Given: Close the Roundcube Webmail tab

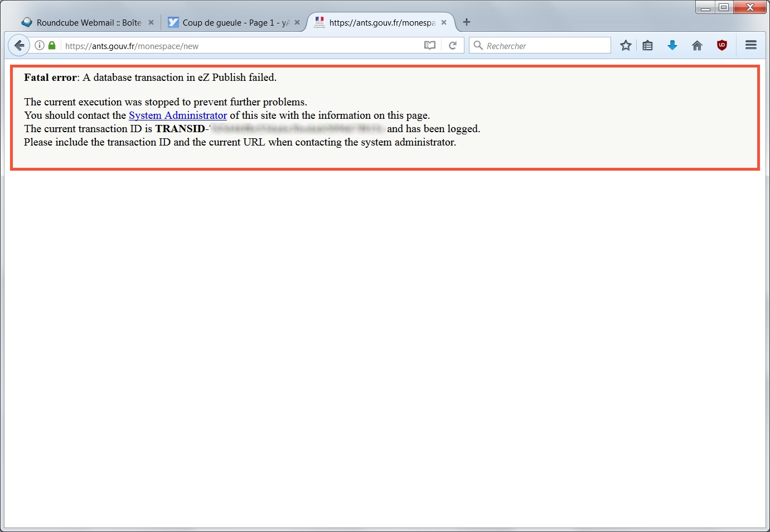Looking at the screenshot, I should click(151, 23).
